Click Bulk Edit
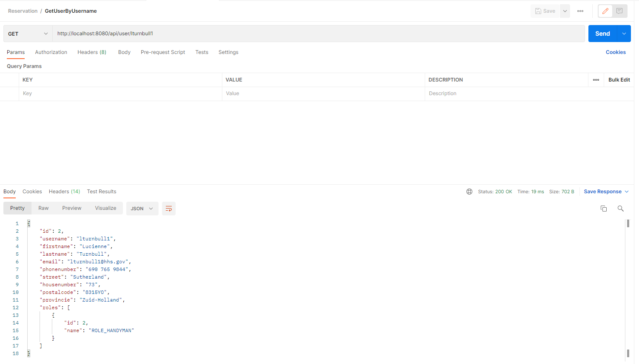The height and width of the screenshot is (364, 639). pos(619,80)
